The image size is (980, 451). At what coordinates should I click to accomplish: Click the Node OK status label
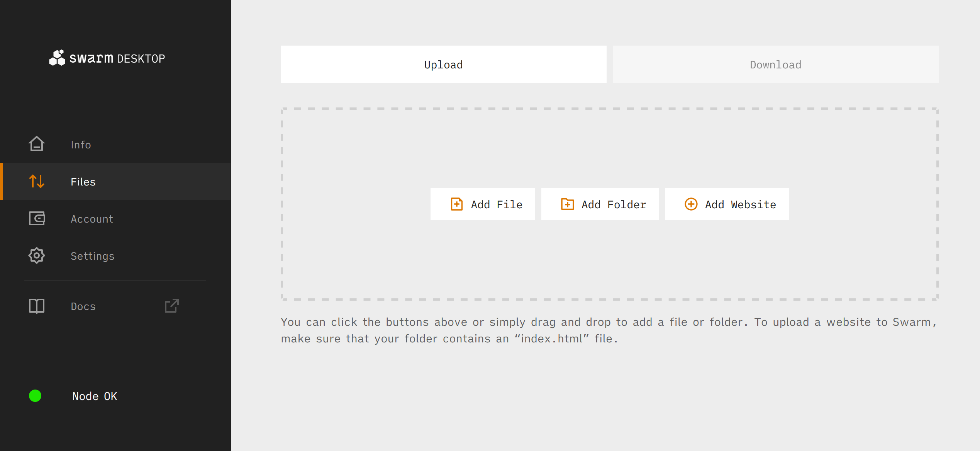[x=95, y=396]
